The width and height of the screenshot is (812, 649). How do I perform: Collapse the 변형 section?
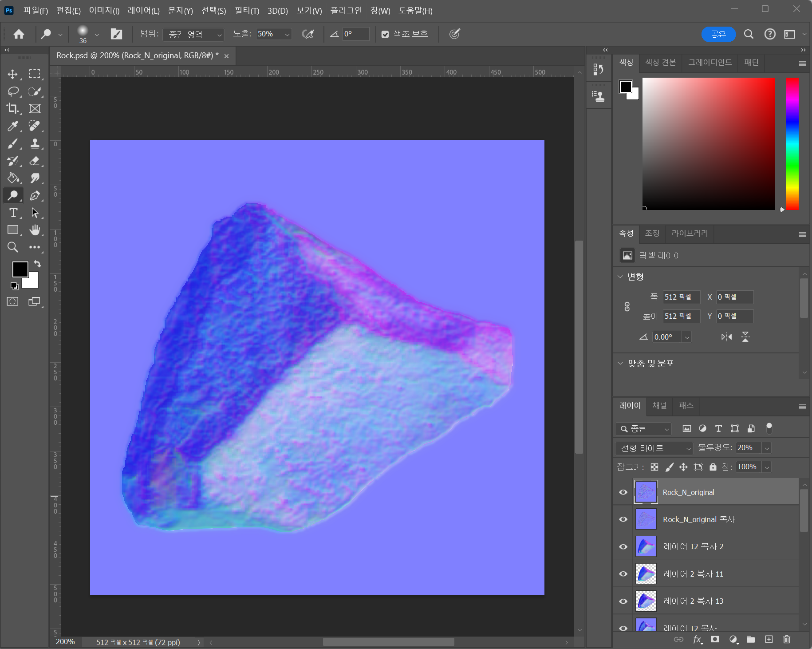(x=620, y=277)
